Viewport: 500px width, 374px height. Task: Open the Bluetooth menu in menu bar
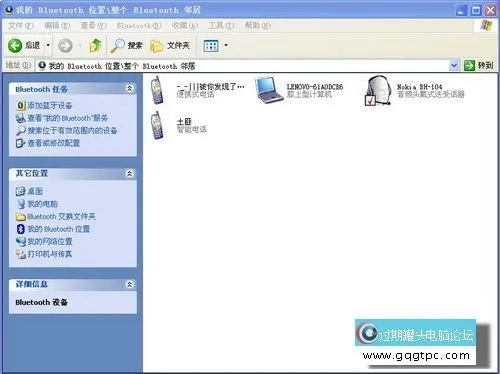139,25
